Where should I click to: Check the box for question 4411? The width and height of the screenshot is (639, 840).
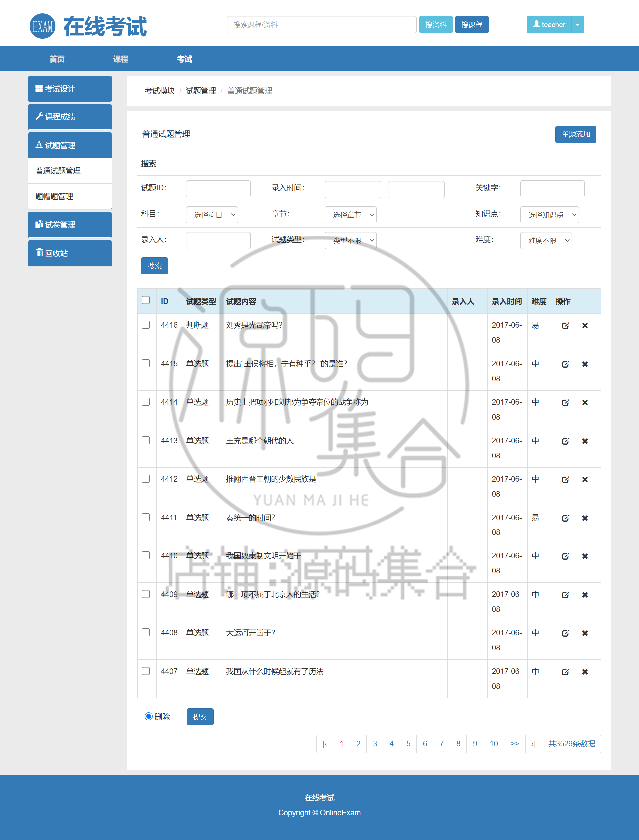pos(146,518)
